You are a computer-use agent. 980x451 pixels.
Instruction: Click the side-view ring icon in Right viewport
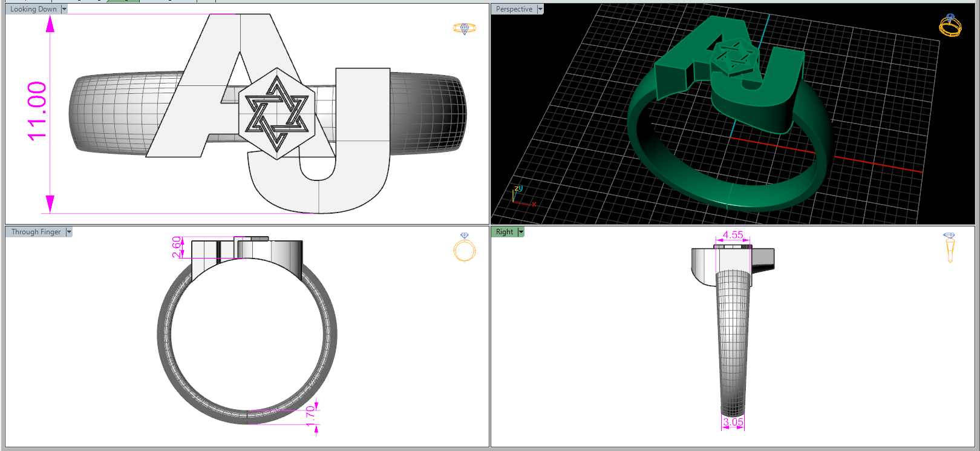pyautogui.click(x=950, y=248)
